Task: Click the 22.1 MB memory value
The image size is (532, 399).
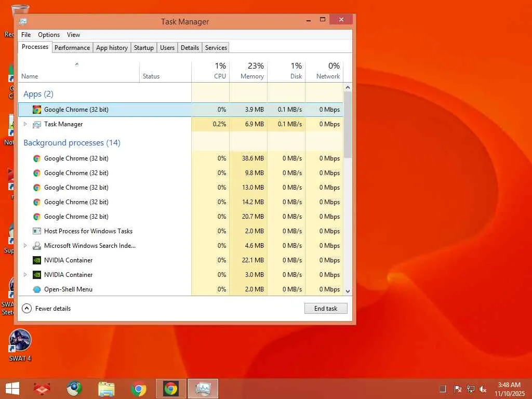Action: pyautogui.click(x=253, y=260)
